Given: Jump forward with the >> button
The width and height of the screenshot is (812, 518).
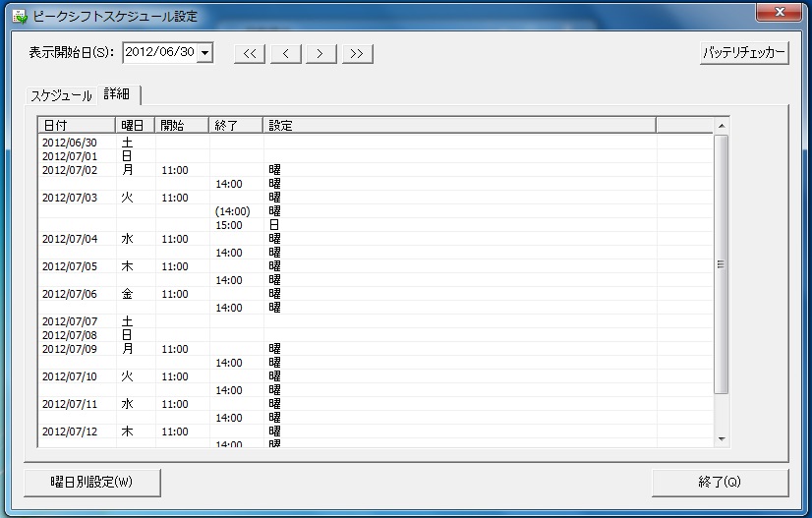Looking at the screenshot, I should 357,54.
